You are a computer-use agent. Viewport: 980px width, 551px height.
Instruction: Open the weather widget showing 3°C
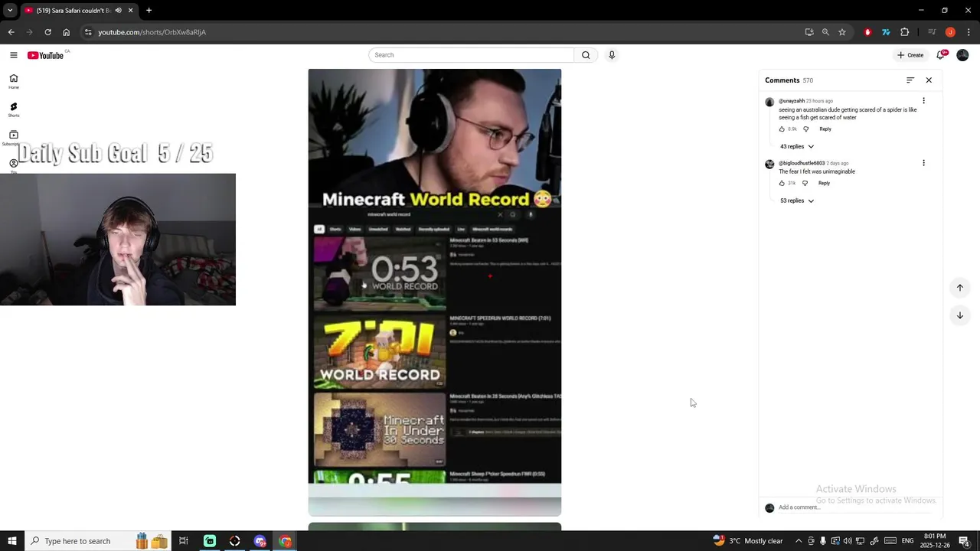[748, 541]
